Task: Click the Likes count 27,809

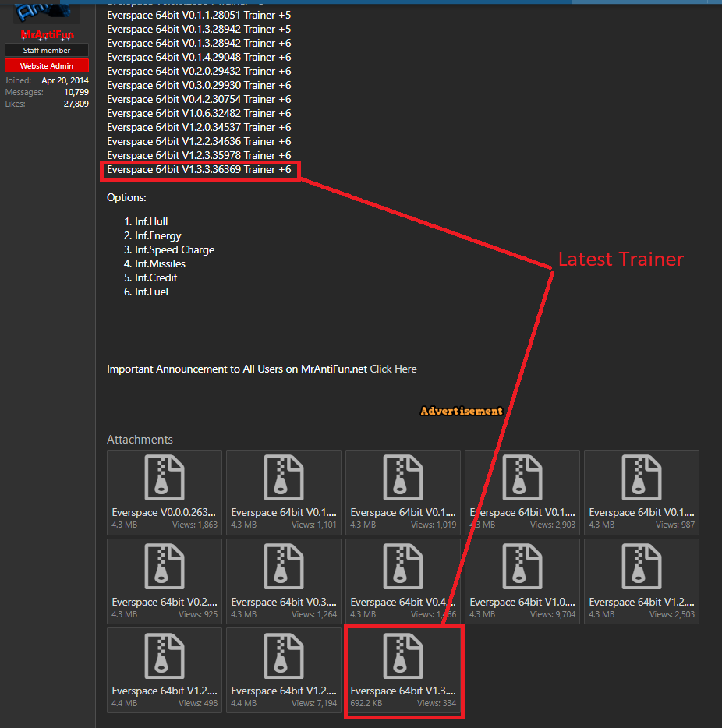Action: [x=76, y=104]
